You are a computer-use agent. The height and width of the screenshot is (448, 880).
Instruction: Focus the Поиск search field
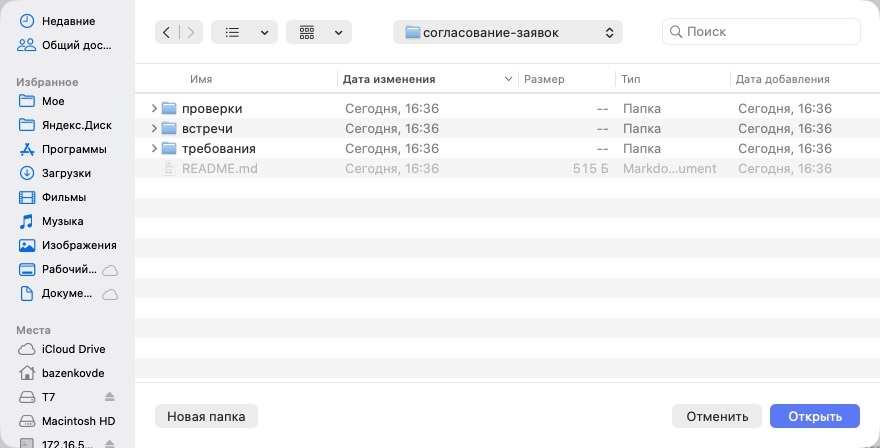click(762, 31)
